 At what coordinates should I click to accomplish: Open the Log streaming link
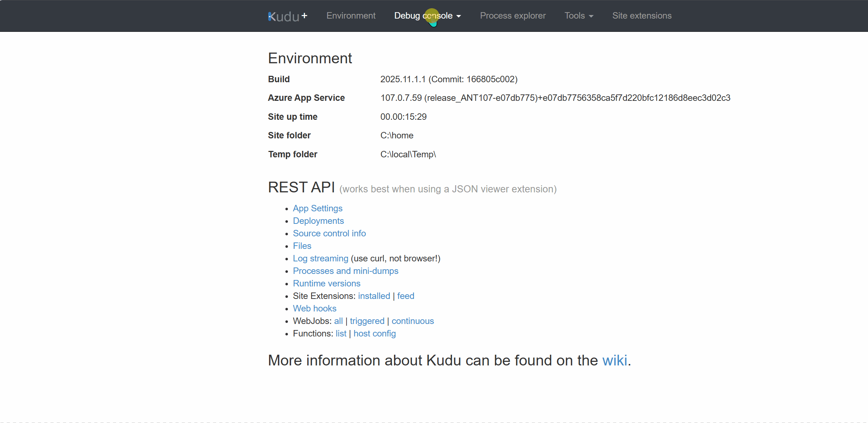tap(320, 259)
